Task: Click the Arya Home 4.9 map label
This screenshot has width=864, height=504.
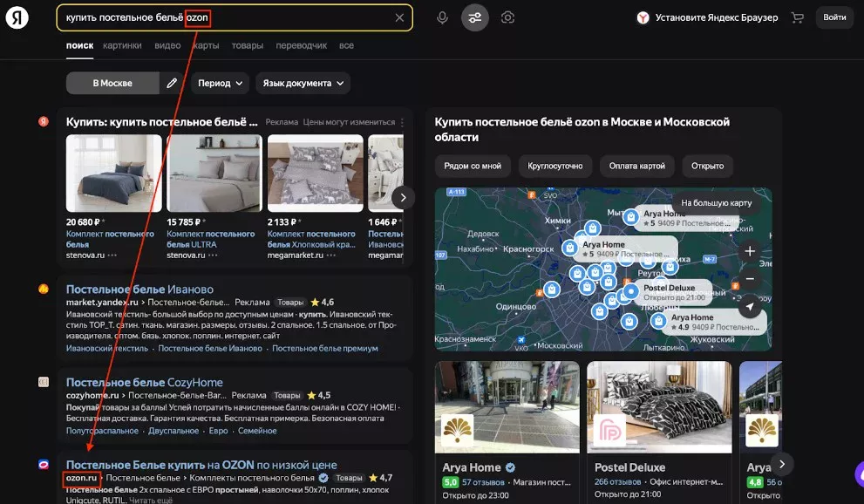Action: click(x=714, y=322)
